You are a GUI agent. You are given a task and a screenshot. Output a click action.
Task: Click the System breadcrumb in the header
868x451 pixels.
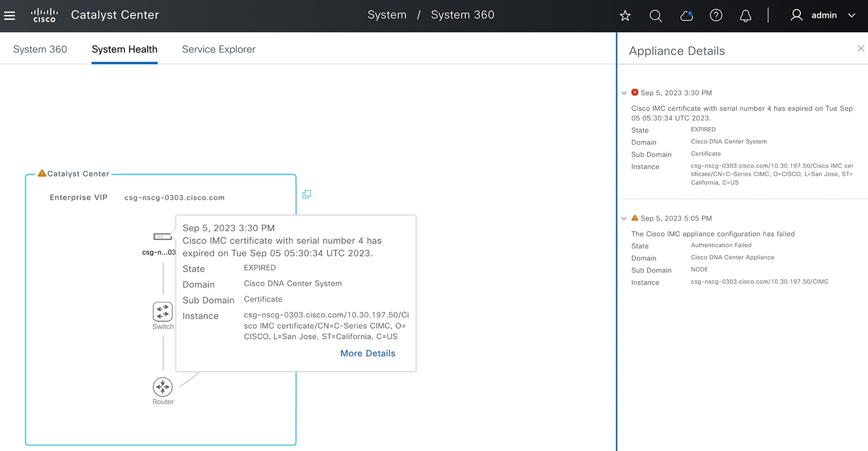click(387, 15)
